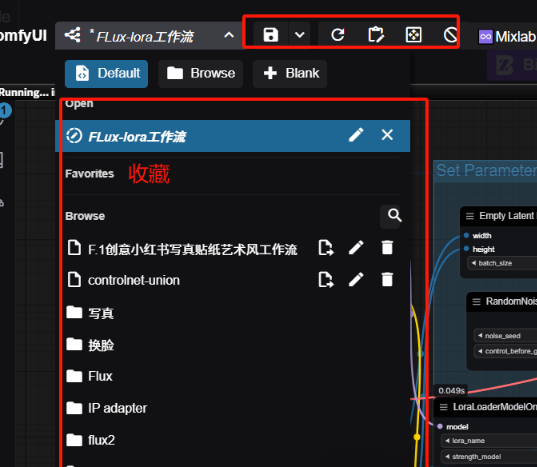Expand the flux2 folder
This screenshot has width=537, height=467.
[x=91, y=440]
